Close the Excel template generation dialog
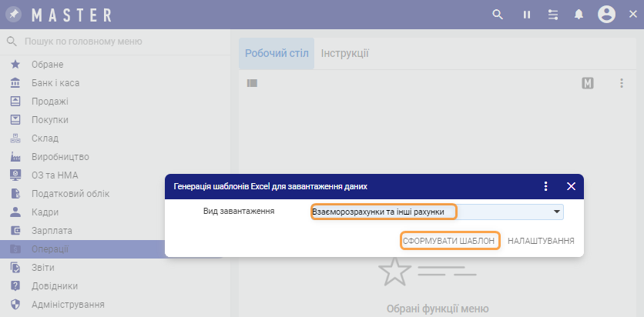 tap(571, 186)
